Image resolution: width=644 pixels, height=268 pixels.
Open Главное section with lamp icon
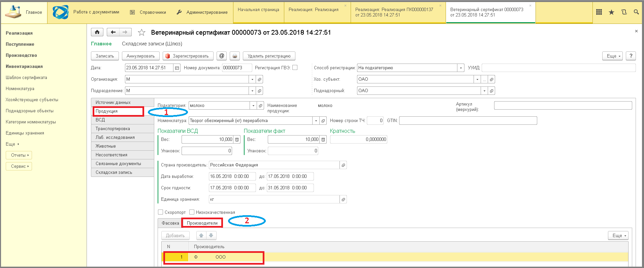coord(24,12)
